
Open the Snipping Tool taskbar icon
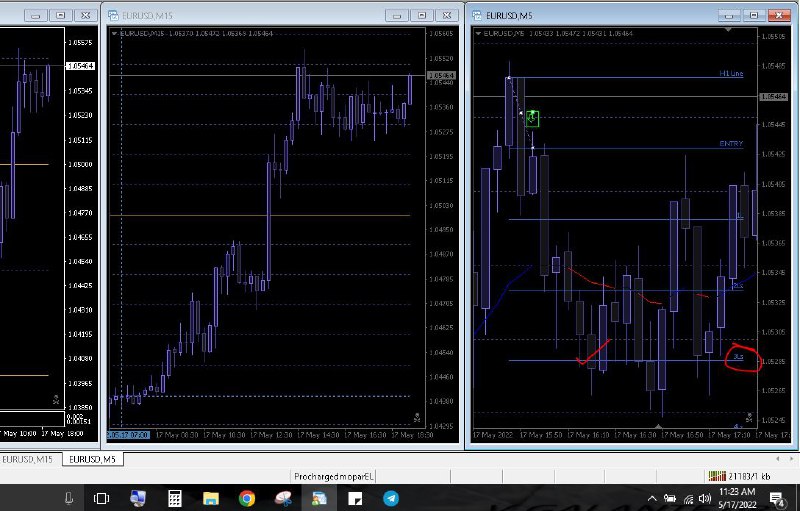click(x=283, y=498)
